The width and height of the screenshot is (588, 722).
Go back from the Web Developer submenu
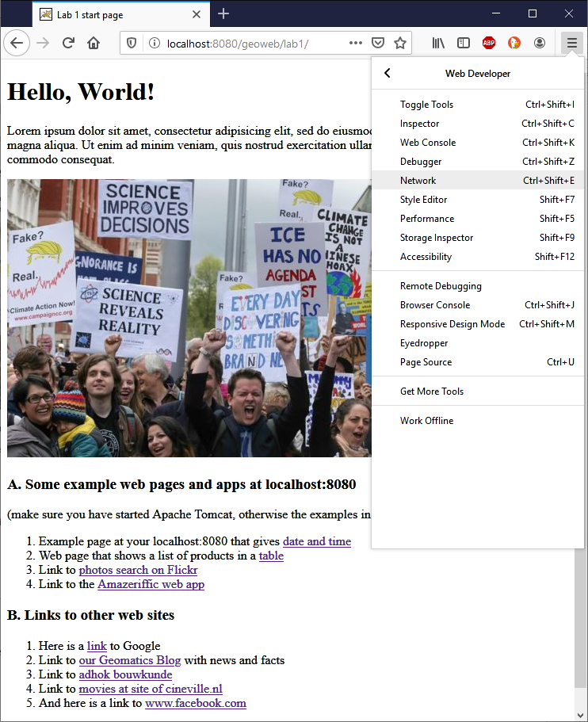(x=388, y=74)
